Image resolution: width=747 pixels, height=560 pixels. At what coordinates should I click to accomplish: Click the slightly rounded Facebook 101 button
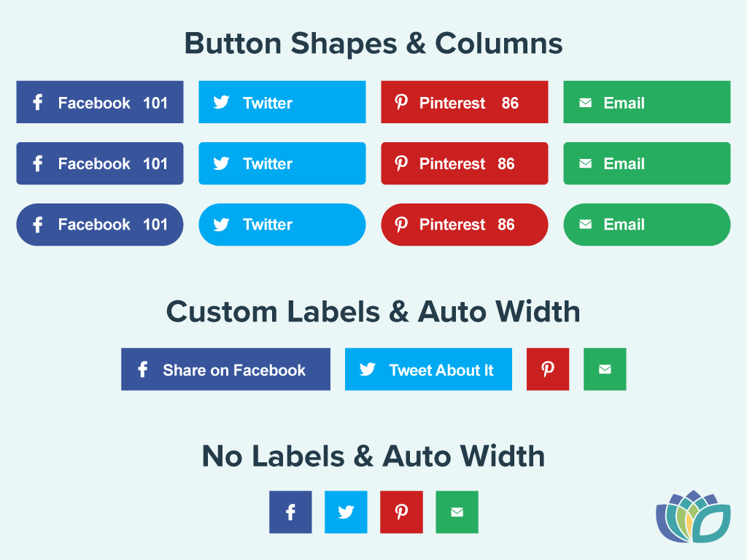click(x=100, y=163)
